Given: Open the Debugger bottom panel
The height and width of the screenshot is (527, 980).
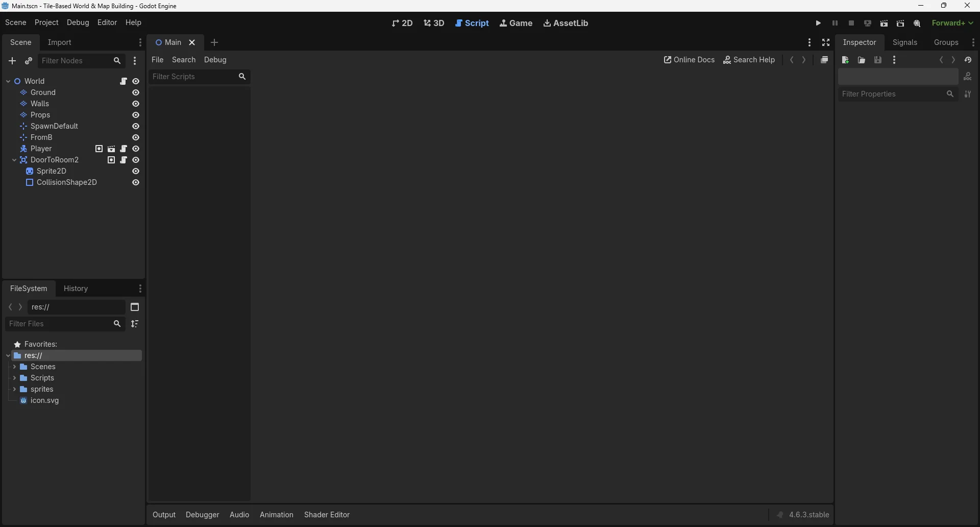Looking at the screenshot, I should pos(202,515).
